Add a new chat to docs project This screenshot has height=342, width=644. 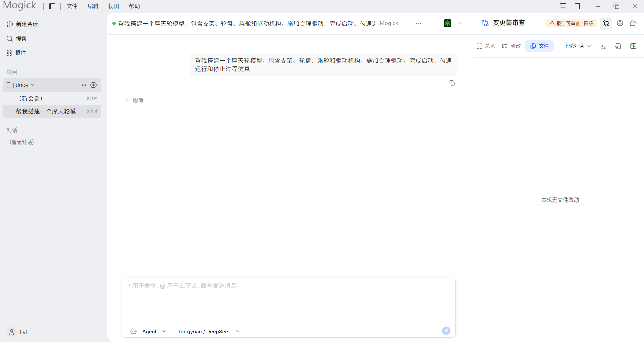94,85
